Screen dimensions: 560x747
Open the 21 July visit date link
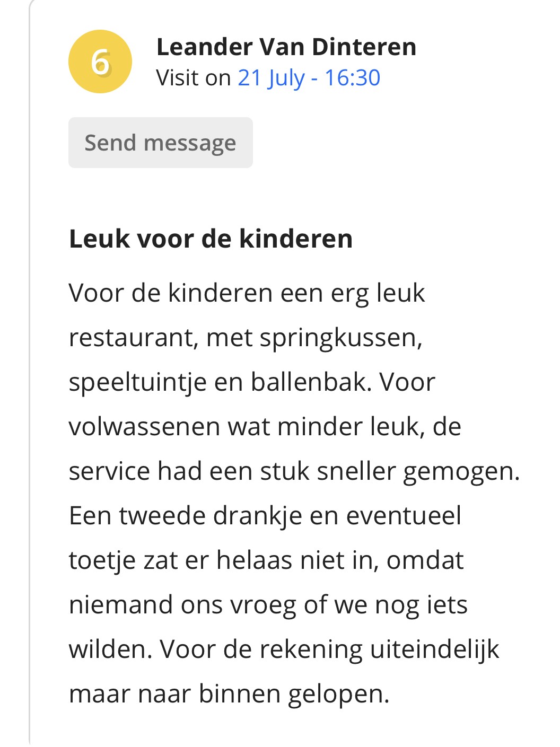click(271, 78)
